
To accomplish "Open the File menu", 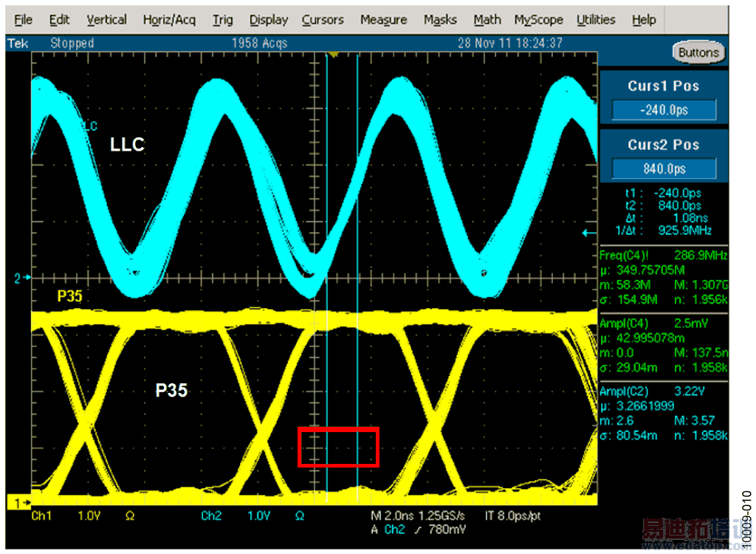I will click(23, 20).
